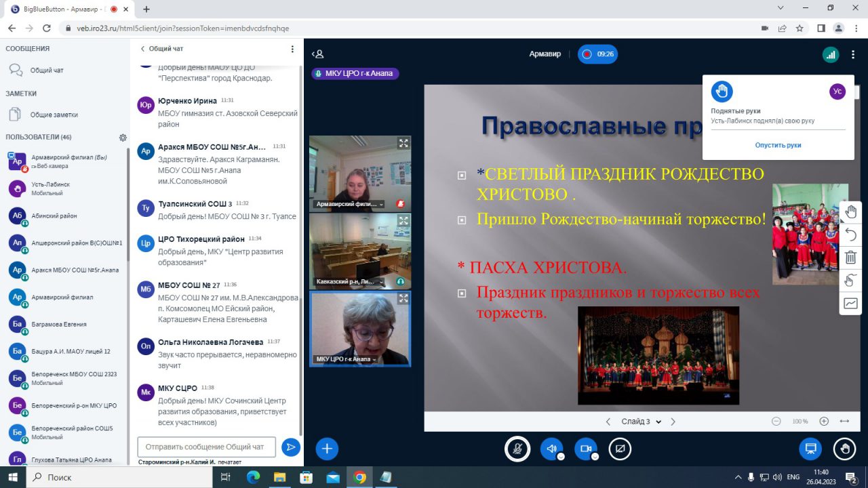This screenshot has height=488, width=868.
Task: Unmute the microphone button
Action: [x=517, y=448]
